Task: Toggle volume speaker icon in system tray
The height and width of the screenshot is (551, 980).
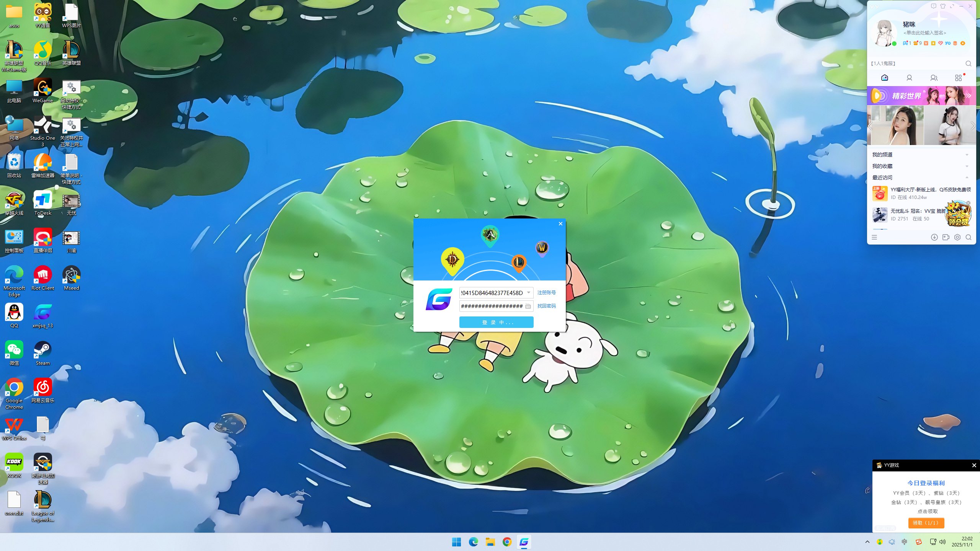Action: click(942, 542)
